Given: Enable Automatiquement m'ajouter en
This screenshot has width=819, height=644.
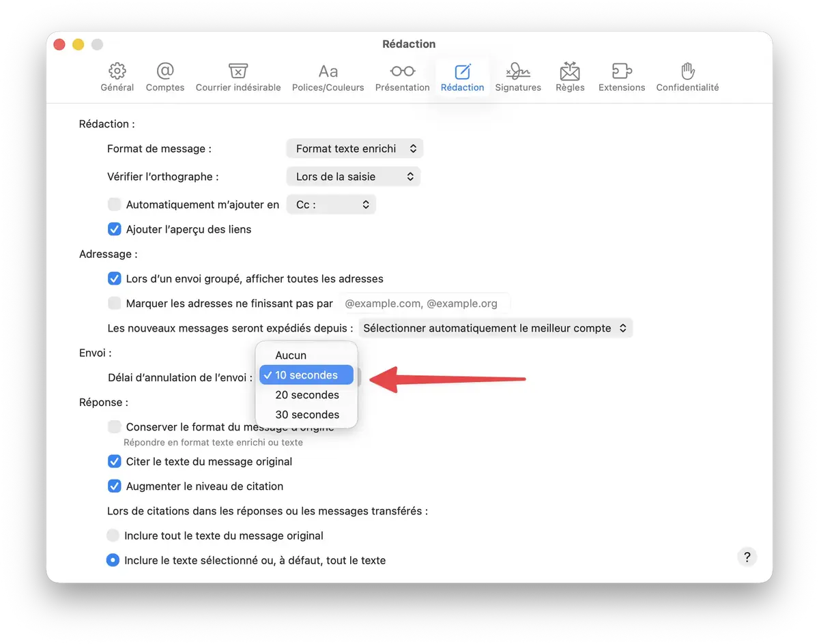Looking at the screenshot, I should tap(114, 204).
